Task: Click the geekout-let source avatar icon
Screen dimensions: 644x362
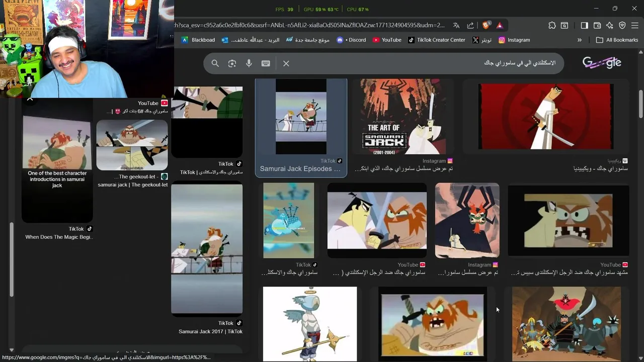Action: coord(164,176)
